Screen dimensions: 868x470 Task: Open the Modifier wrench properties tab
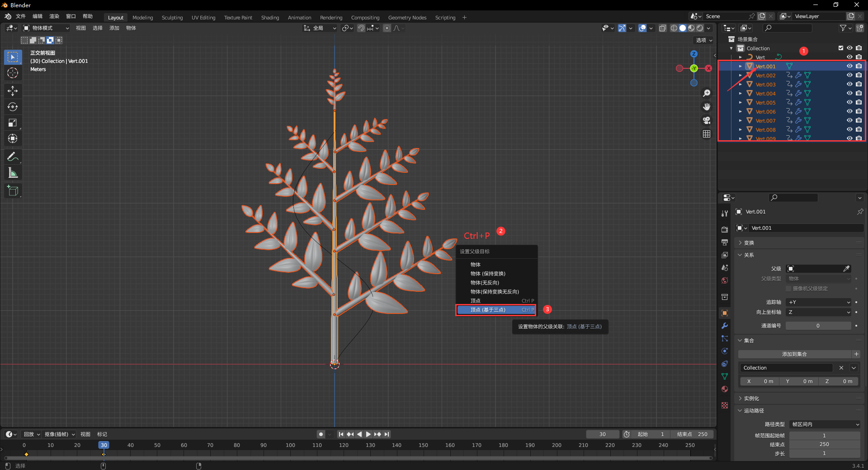[725, 326]
